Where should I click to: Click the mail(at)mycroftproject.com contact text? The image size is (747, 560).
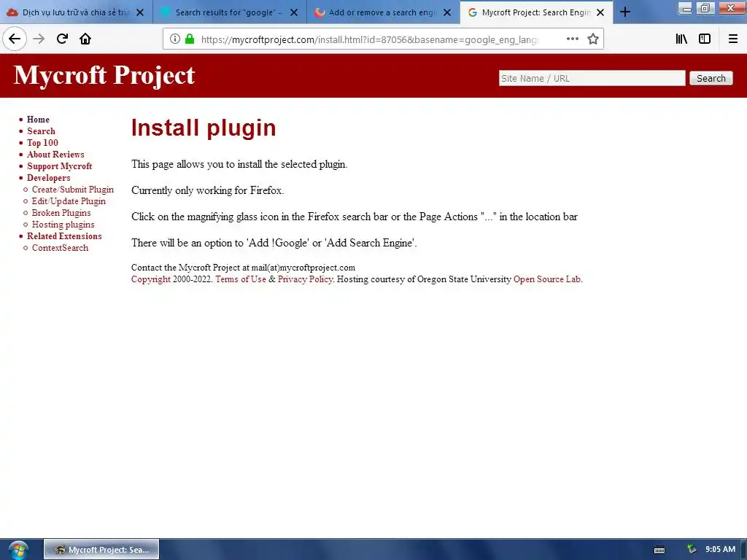[303, 268]
